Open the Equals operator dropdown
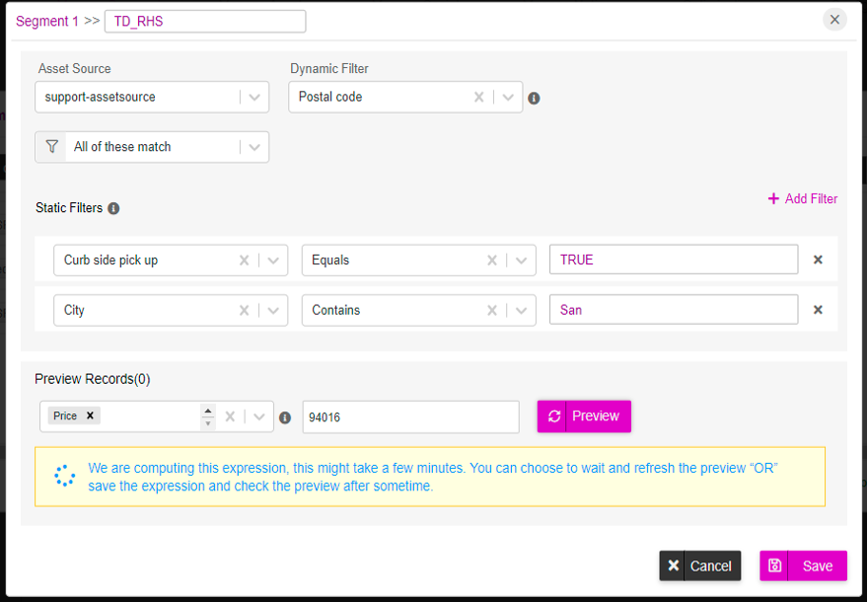Image resolution: width=868 pixels, height=602 pixels. click(x=521, y=261)
